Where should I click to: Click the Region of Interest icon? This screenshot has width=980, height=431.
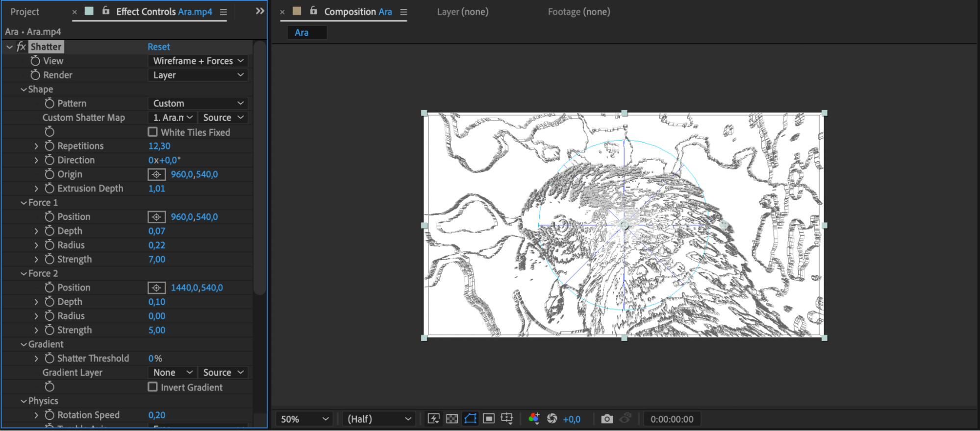tap(488, 419)
